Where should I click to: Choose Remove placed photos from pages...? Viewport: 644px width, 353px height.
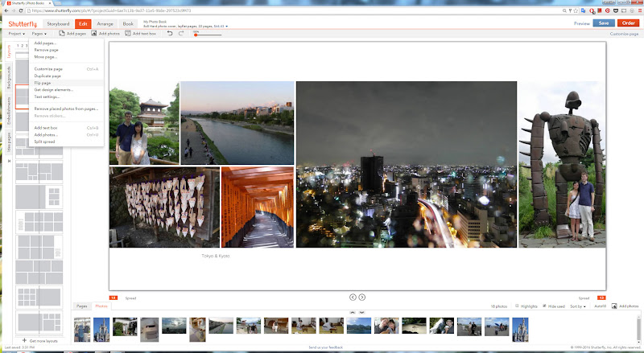pos(66,109)
